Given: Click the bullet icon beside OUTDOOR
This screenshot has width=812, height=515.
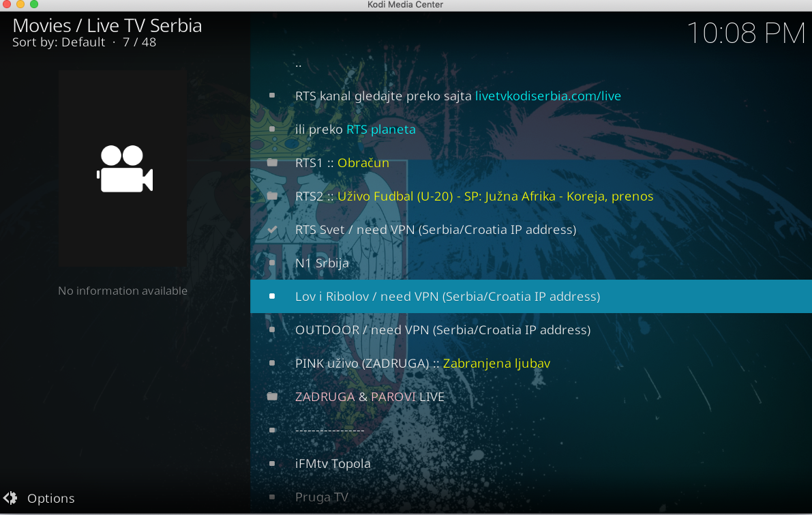Looking at the screenshot, I should [272, 329].
